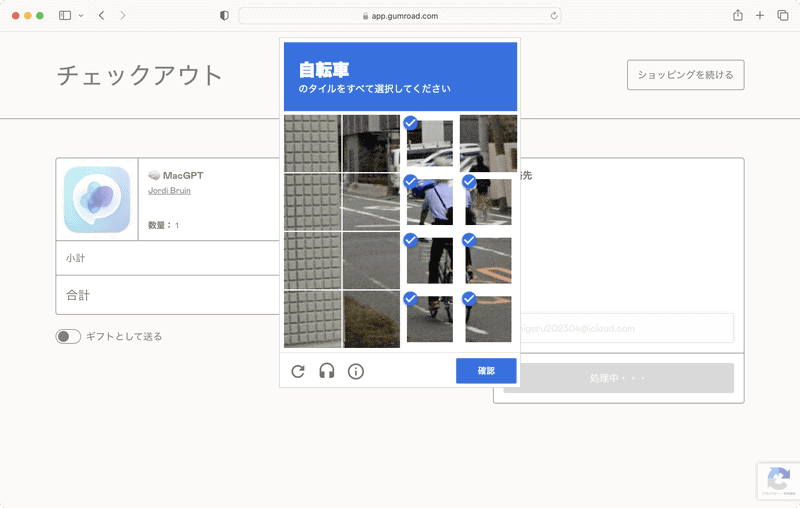
Task: Toggle the Safari sidebar icon
Action: (x=65, y=15)
